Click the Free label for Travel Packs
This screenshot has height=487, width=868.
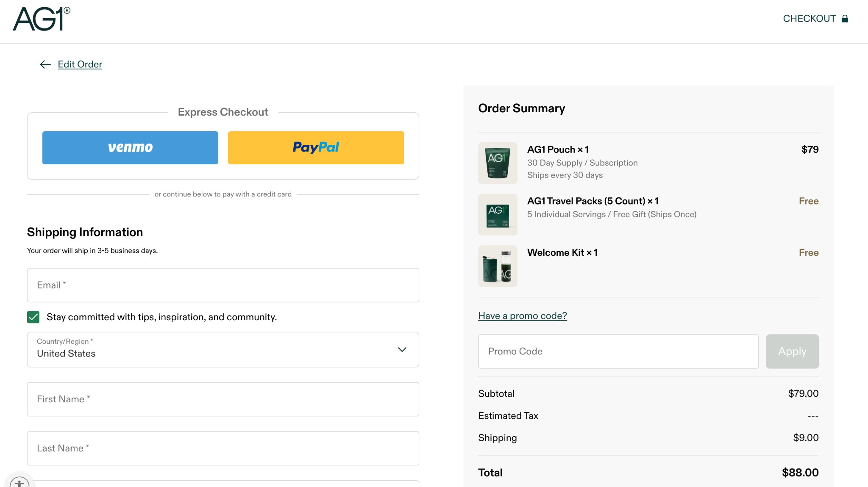point(809,201)
